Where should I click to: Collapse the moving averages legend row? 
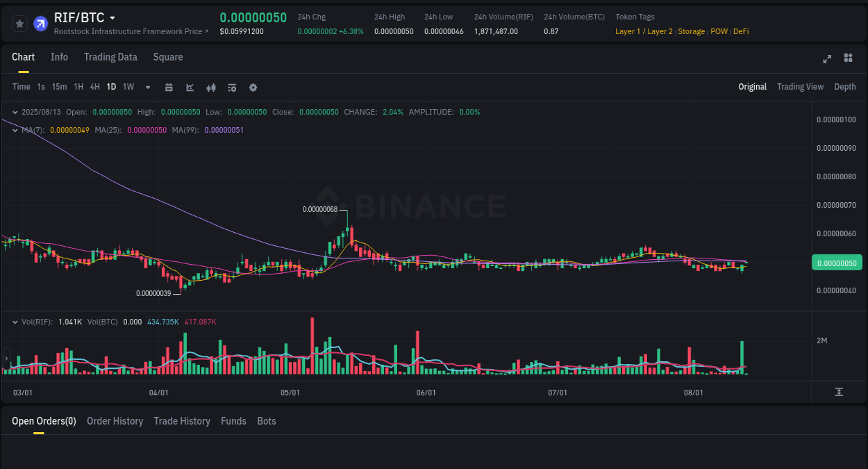coord(15,130)
